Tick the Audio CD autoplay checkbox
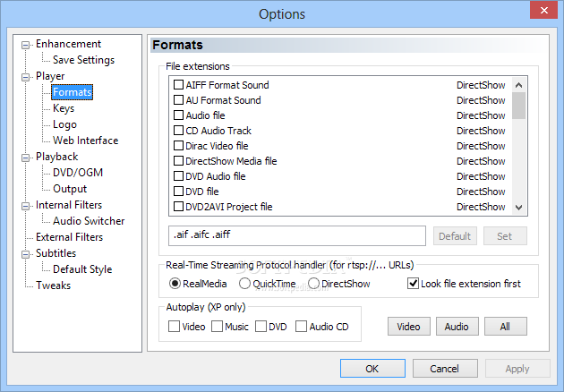The height and width of the screenshot is (392, 564). [x=301, y=327]
